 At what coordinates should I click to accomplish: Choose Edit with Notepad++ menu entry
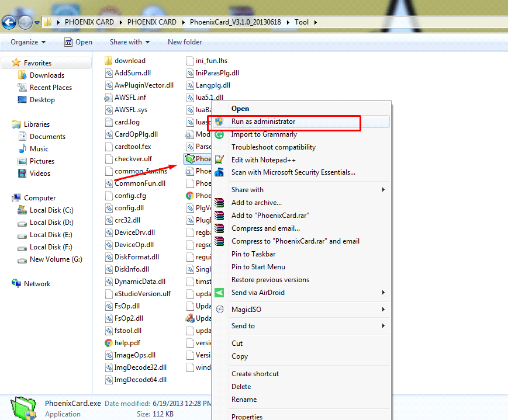tap(264, 160)
